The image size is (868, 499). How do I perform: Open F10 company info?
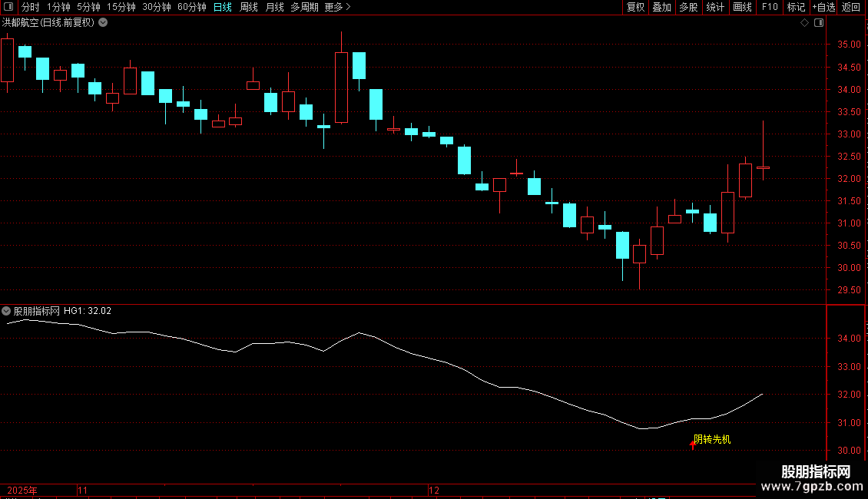[770, 7]
